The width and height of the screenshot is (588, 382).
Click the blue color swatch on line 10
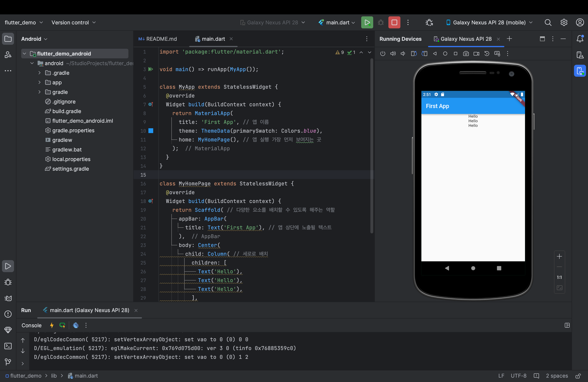pos(151,131)
